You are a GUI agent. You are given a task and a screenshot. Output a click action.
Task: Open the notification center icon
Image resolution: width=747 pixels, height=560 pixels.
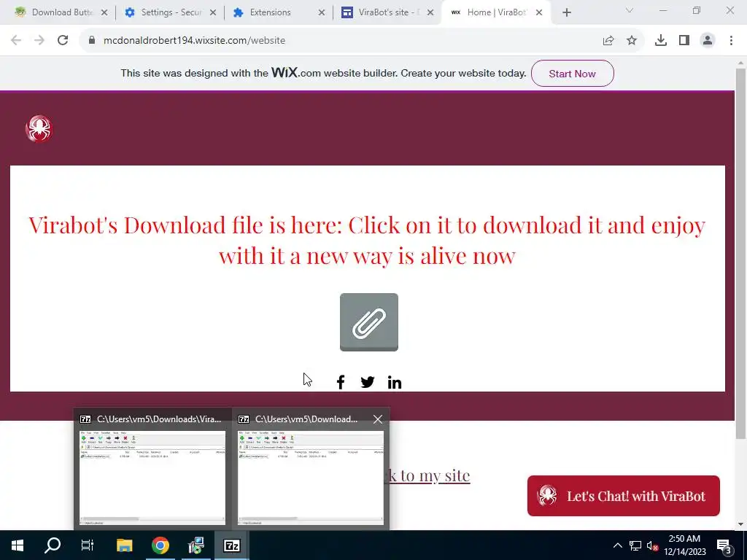pyautogui.click(x=725, y=545)
